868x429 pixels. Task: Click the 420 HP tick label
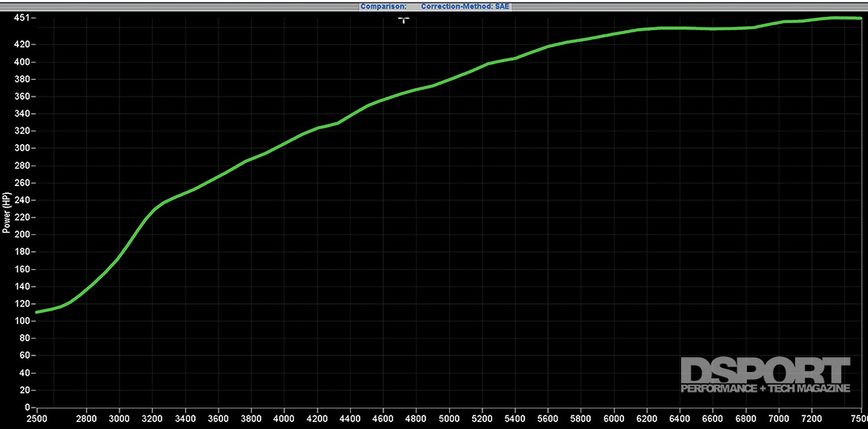pos(23,45)
